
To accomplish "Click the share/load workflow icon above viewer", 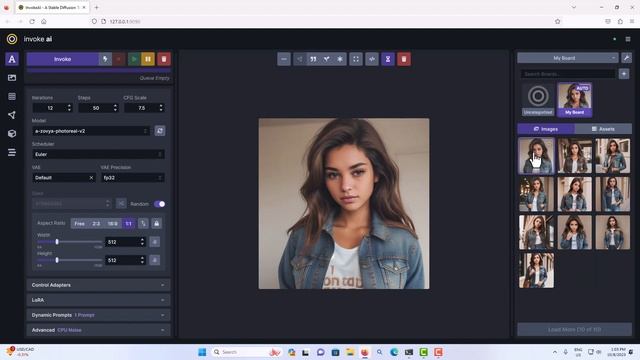I will pyautogui.click(x=300, y=59).
